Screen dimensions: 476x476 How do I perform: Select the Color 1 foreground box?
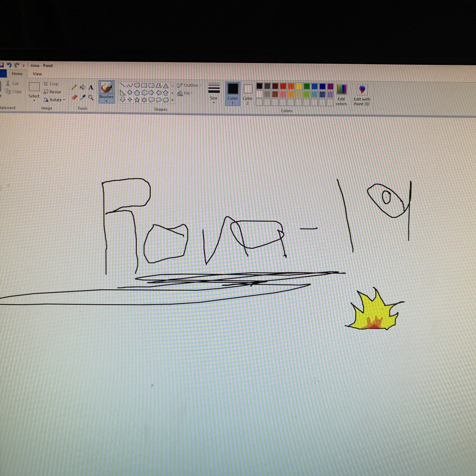(x=233, y=93)
